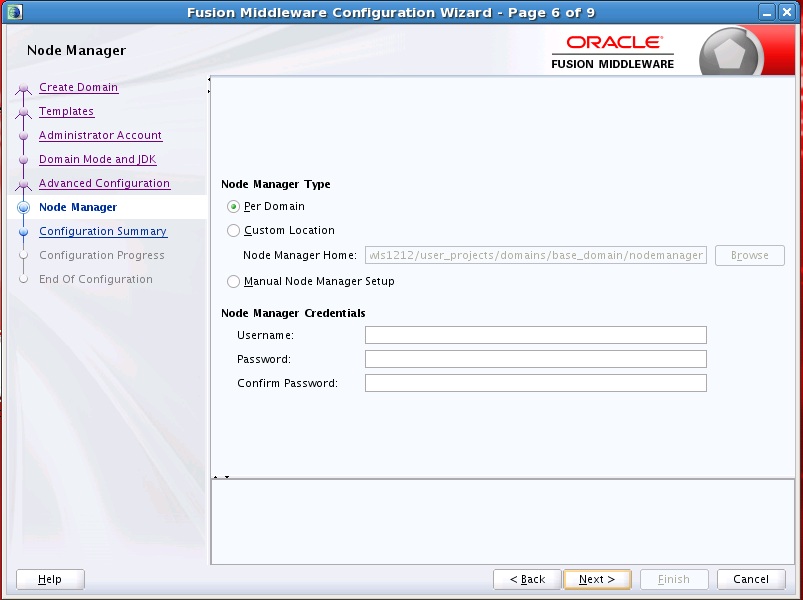Click the Finish button
Image resolution: width=803 pixels, height=600 pixels.
[674, 580]
